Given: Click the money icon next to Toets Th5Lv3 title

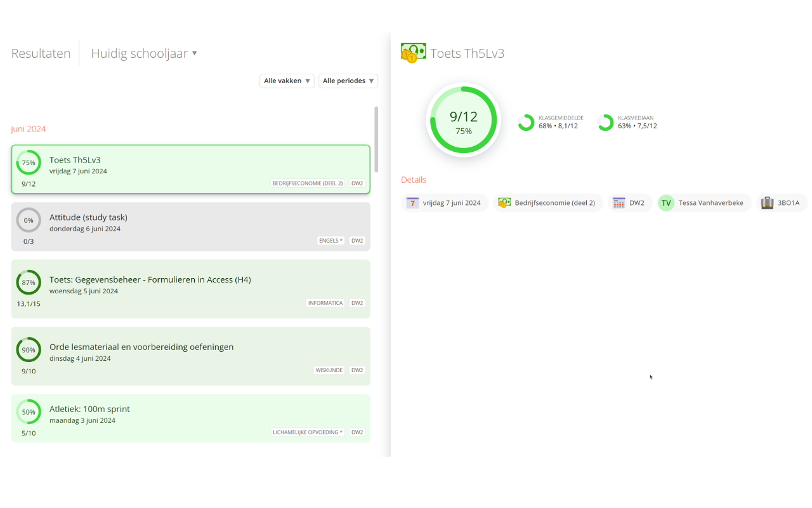Looking at the screenshot, I should (412, 53).
